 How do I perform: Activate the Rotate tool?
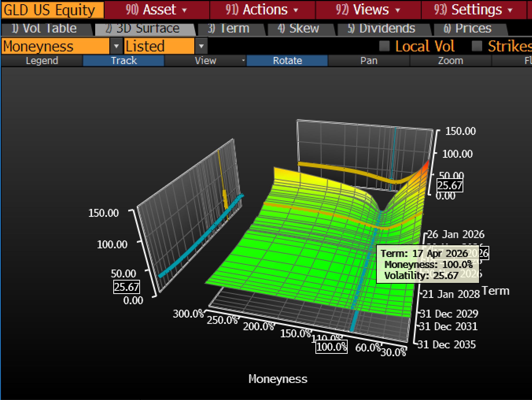(287, 61)
